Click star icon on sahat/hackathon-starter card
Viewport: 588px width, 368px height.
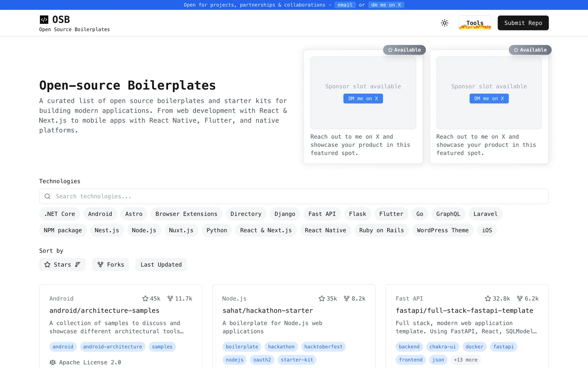tap(322, 298)
